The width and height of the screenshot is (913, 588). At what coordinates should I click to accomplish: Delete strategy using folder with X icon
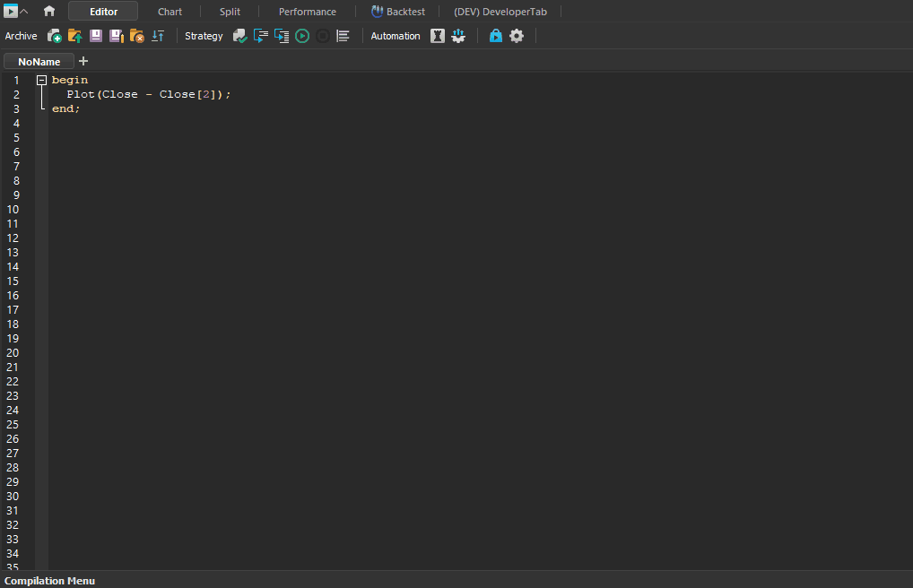137,36
